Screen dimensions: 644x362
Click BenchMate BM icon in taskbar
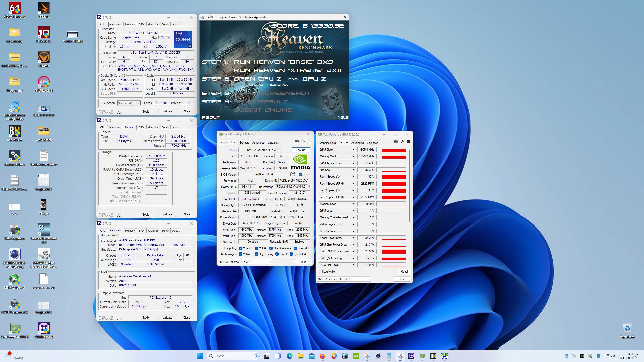coord(433,356)
